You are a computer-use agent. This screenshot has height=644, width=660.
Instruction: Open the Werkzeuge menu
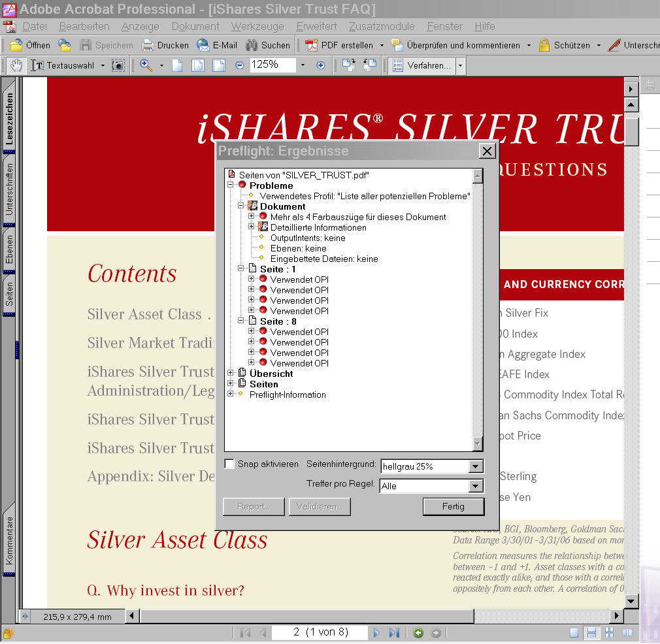(x=257, y=27)
